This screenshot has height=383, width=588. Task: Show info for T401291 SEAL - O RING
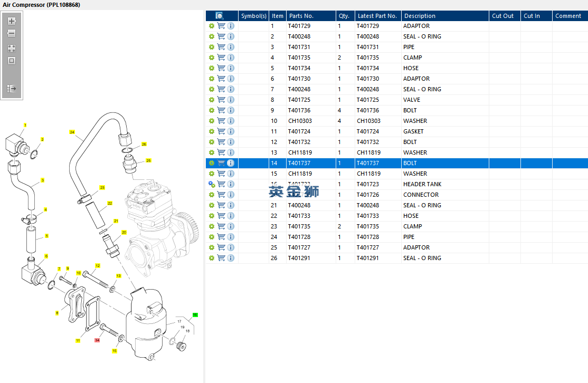[x=231, y=258]
